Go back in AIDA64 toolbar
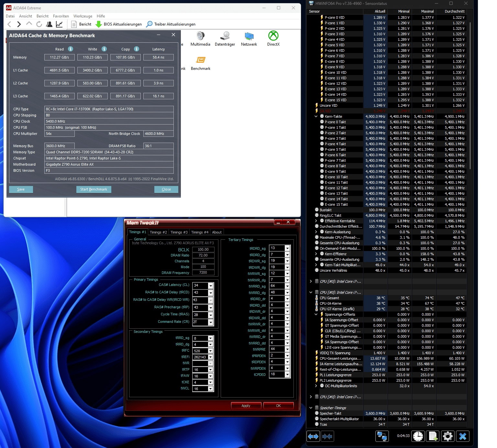This screenshot has width=497, height=448. click(9, 24)
